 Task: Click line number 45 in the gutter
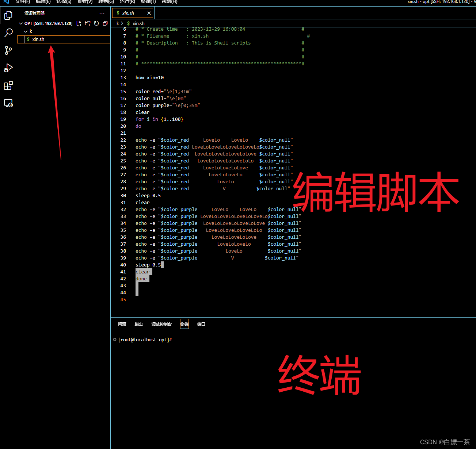tap(123, 300)
